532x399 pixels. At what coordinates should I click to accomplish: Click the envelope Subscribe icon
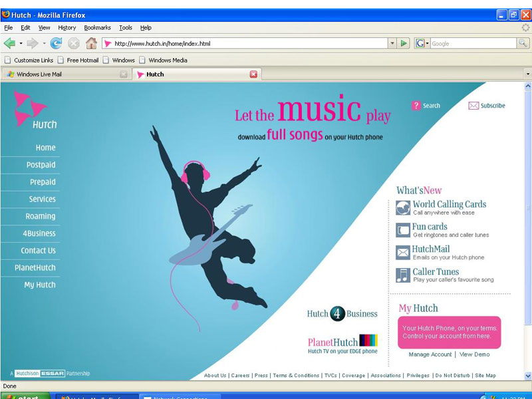pyautogui.click(x=473, y=106)
